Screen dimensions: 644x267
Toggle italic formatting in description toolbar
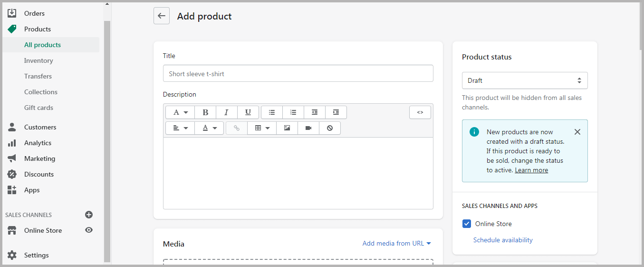227,112
